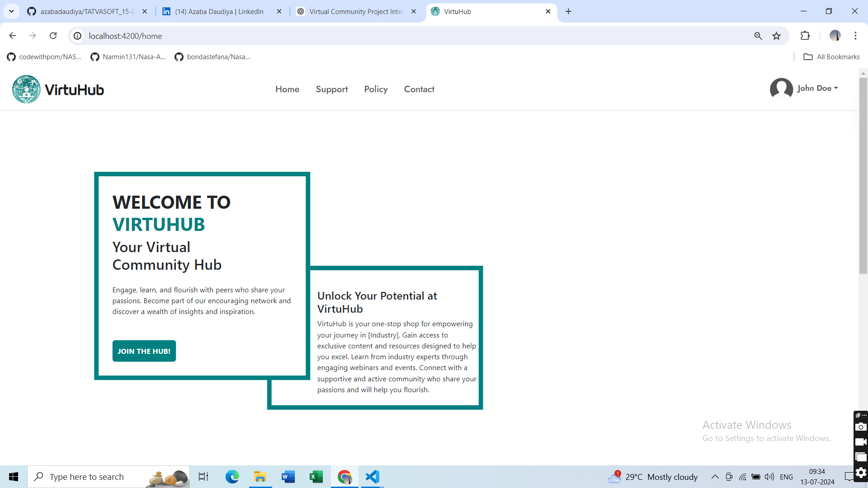Image resolution: width=868 pixels, height=488 pixels.
Task: Reload the current page
Action: click(53, 36)
